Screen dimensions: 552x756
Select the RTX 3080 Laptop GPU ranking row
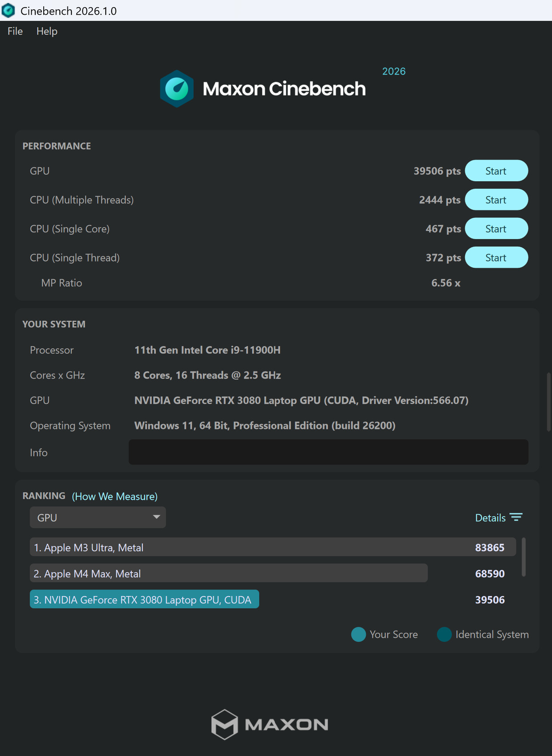pos(144,599)
